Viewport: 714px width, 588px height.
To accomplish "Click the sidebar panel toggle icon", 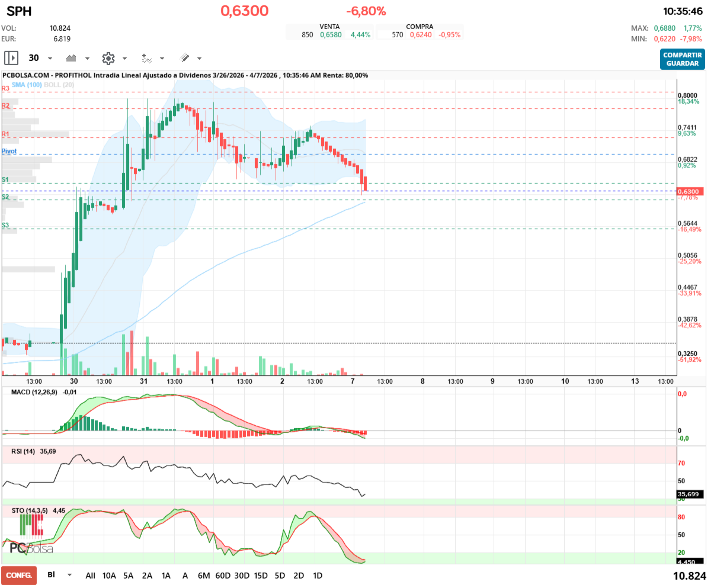I will [11, 58].
